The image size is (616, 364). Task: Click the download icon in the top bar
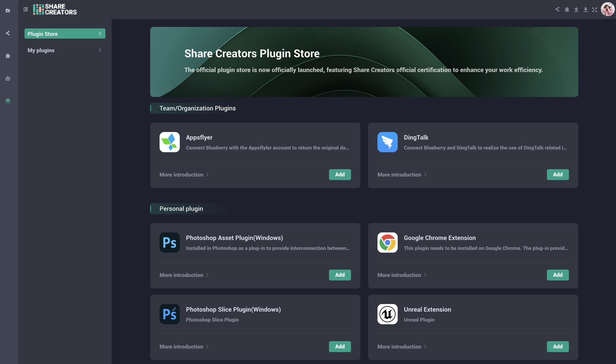(585, 10)
